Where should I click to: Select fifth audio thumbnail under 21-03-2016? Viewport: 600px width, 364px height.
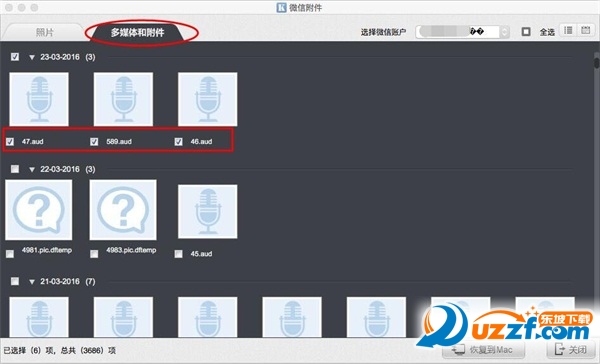click(376, 317)
